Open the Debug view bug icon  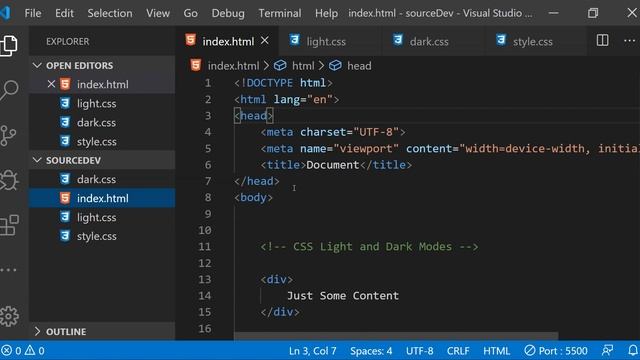coord(9,180)
